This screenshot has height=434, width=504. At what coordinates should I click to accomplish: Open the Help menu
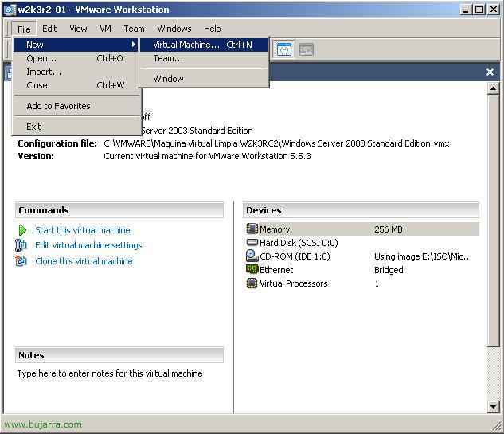click(x=212, y=29)
